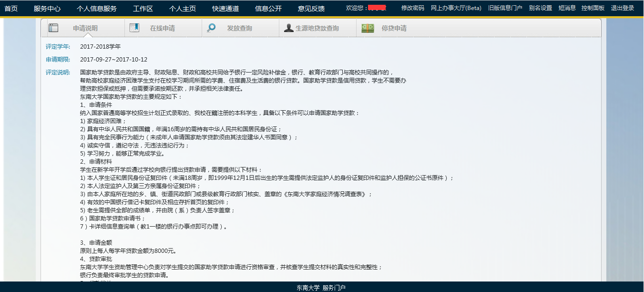Select the 生源地贷款查询 tab
The height and width of the screenshot is (292, 644).
tap(317, 28)
